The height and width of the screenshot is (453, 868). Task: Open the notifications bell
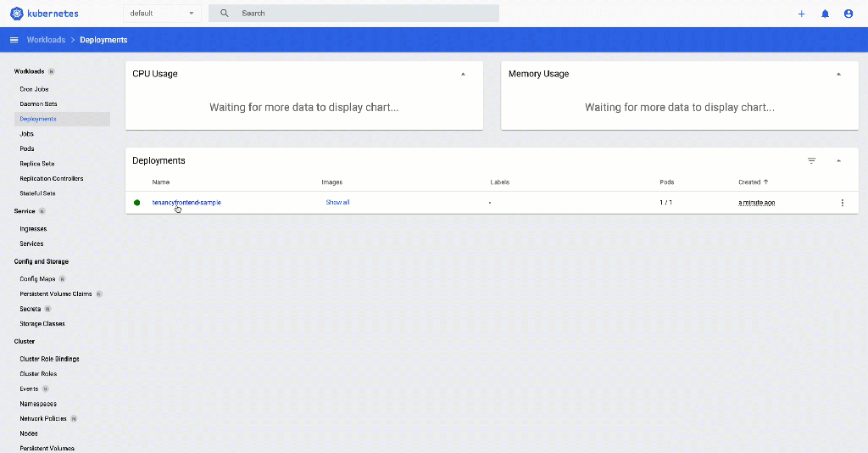click(825, 14)
